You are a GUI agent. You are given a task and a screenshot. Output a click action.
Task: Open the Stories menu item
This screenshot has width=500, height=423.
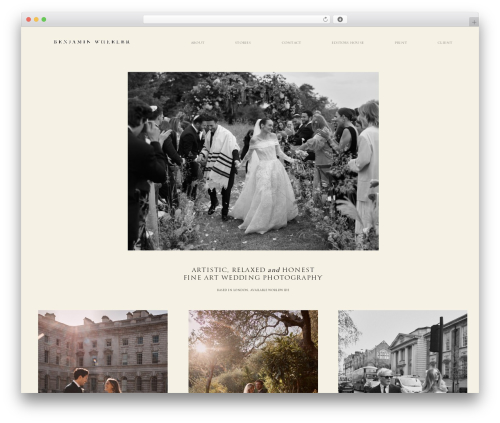[243, 43]
